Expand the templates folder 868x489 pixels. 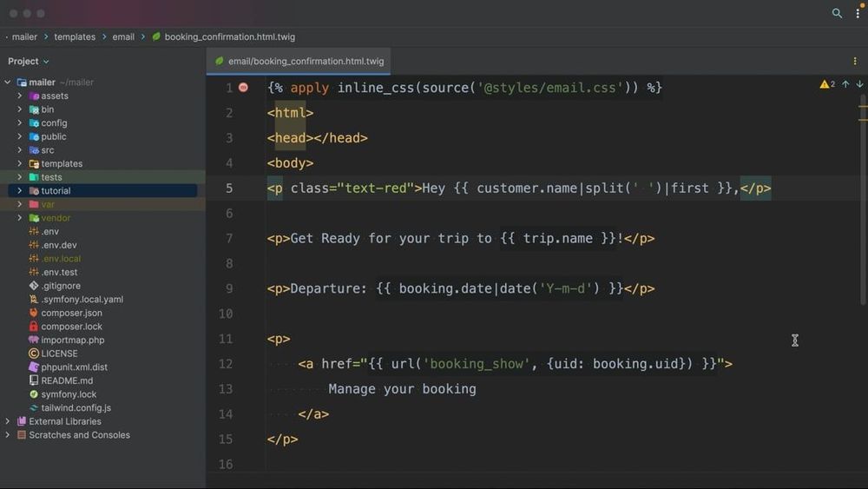[19, 163]
